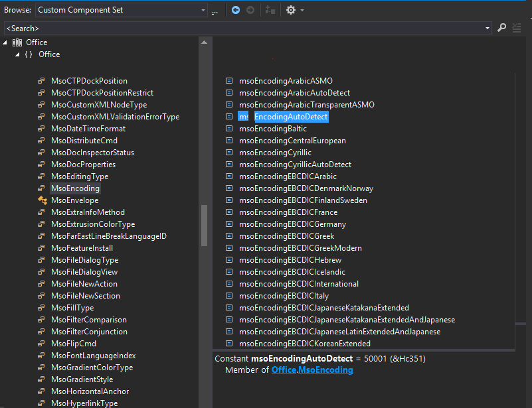Viewport: 532px width, 408px height.
Task: Click the tree pane vertical scrollbar thumb
Action: click(x=205, y=226)
